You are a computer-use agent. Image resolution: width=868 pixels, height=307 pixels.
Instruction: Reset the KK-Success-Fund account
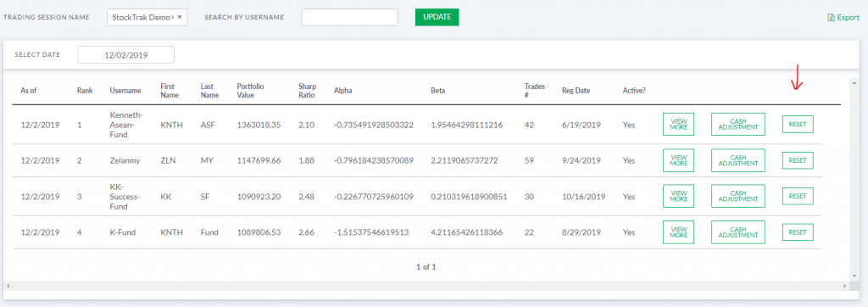tap(798, 196)
